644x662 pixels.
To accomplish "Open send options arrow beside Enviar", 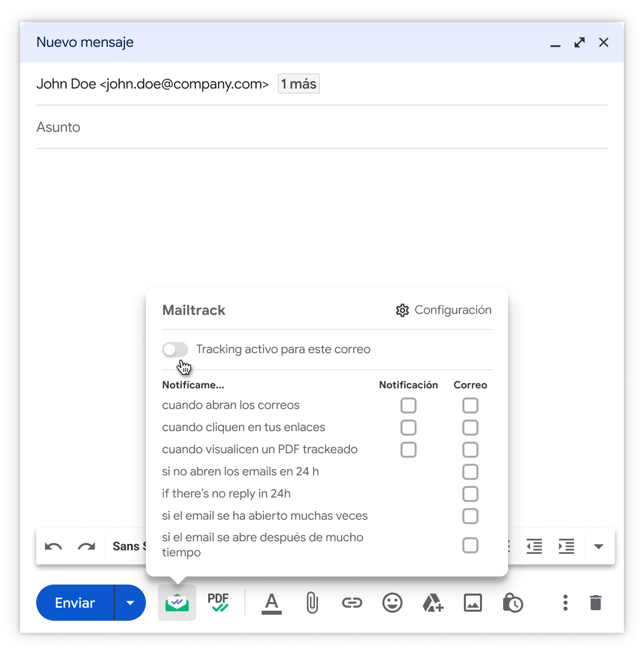I will point(130,603).
